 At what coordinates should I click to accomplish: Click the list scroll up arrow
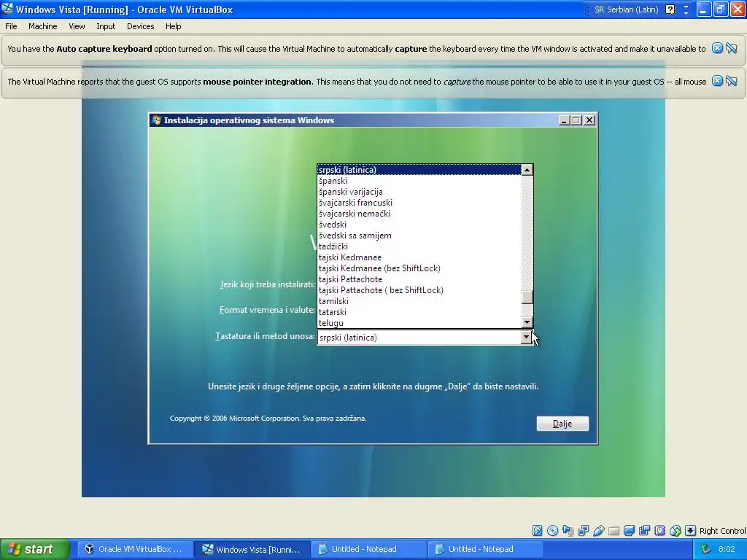point(527,170)
